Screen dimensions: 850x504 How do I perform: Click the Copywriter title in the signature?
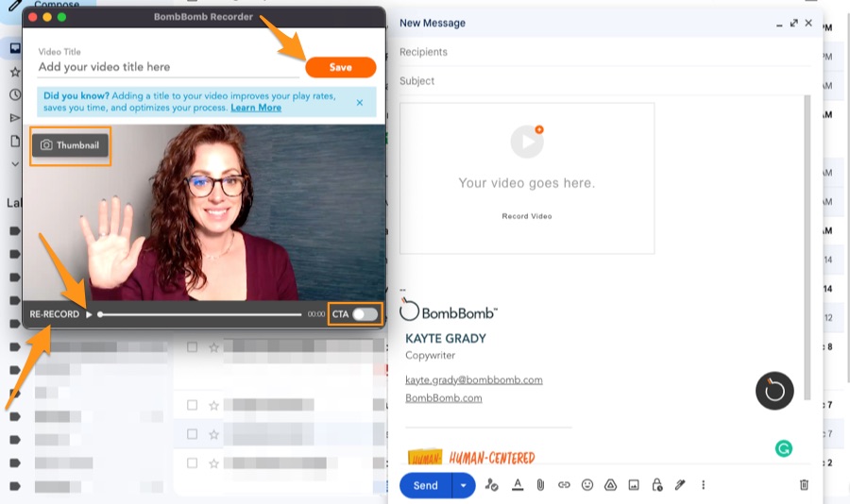[x=431, y=356]
